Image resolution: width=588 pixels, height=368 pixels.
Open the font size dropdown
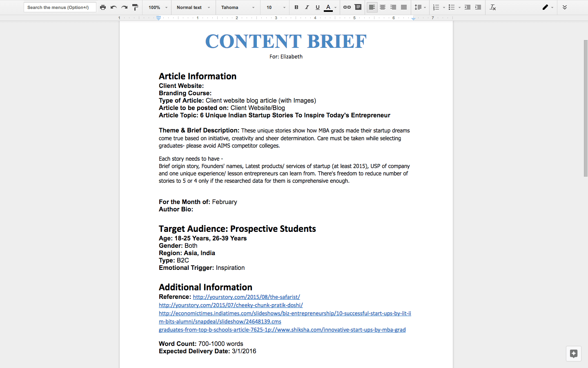click(276, 7)
